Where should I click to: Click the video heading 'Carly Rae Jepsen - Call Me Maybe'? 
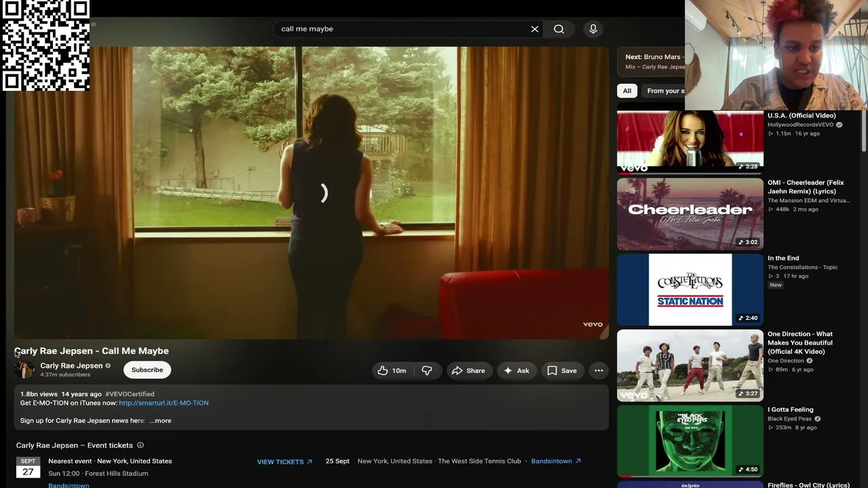pos(92,351)
